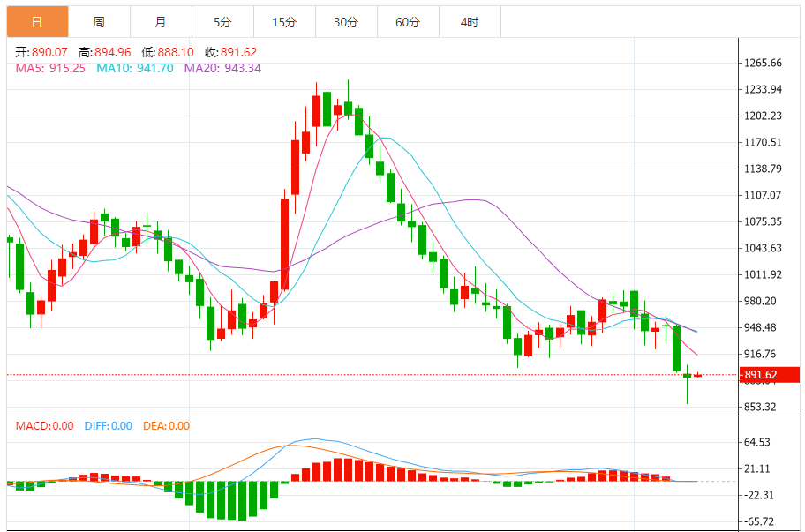Click the MA5: 915.25 indicator label
Viewport: 805px width, 532px height.
50,68
